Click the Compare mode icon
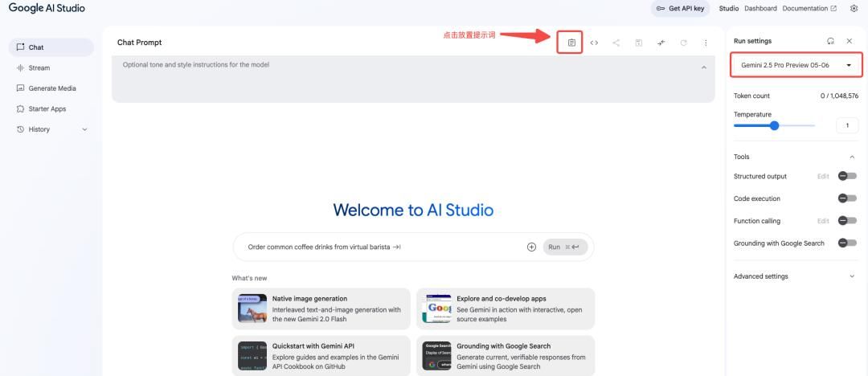Image resolution: width=868 pixels, height=376 pixels. tap(661, 43)
